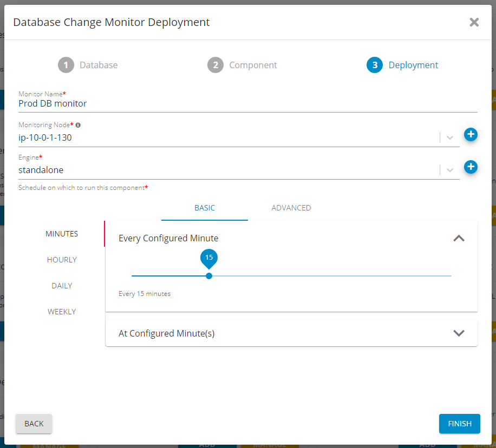This screenshot has height=448, width=496.
Task: Collapse the Every Configured Minute panel
Action: [x=459, y=238]
